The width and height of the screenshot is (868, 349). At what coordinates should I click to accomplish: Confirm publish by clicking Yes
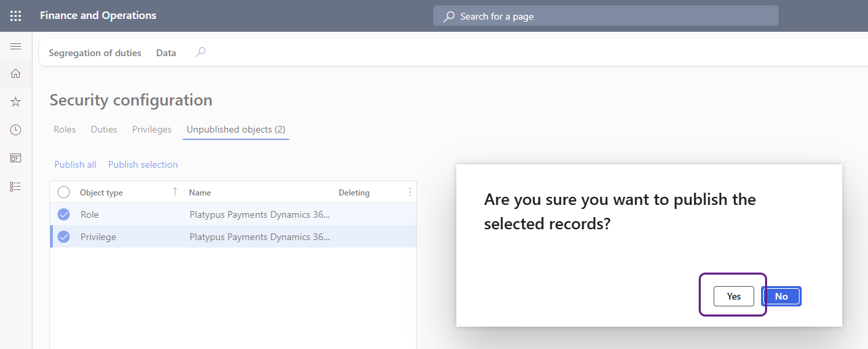click(733, 296)
